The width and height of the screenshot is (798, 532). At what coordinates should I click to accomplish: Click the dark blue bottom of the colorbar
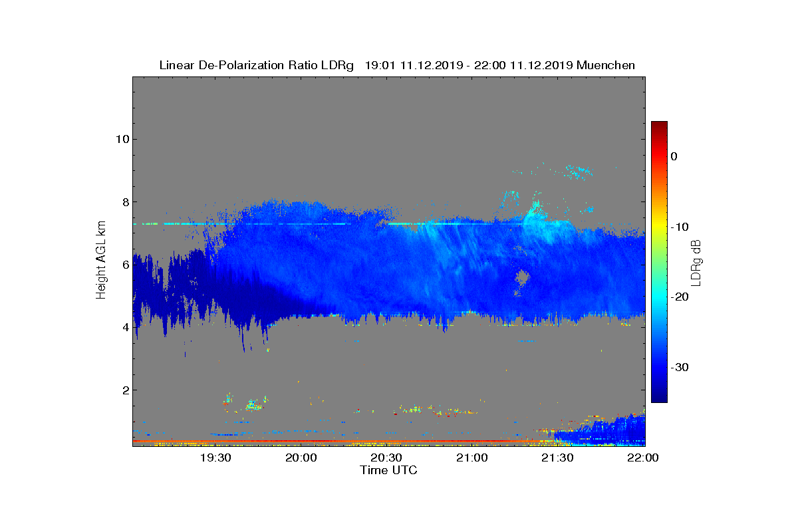pyautogui.click(x=659, y=396)
